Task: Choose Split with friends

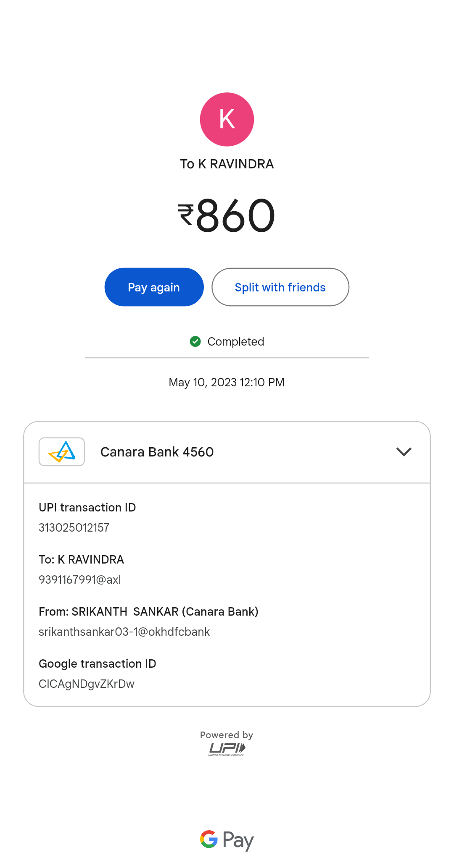Action: pos(280,287)
